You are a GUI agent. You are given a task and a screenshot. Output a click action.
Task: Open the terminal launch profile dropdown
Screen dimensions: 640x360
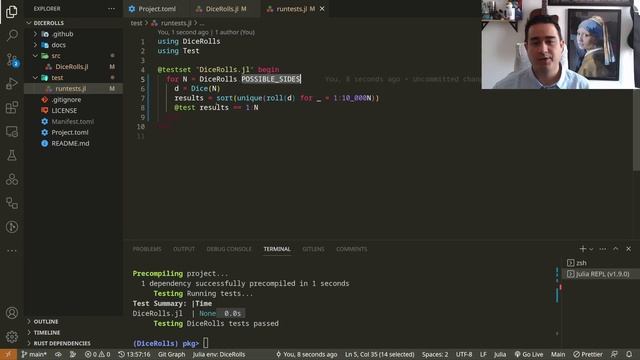(x=591, y=249)
